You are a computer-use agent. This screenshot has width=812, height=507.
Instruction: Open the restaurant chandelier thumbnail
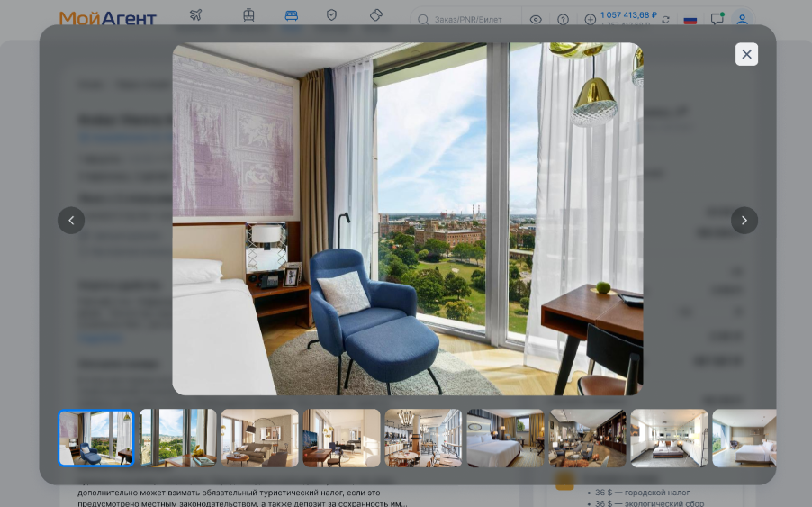[x=423, y=439]
